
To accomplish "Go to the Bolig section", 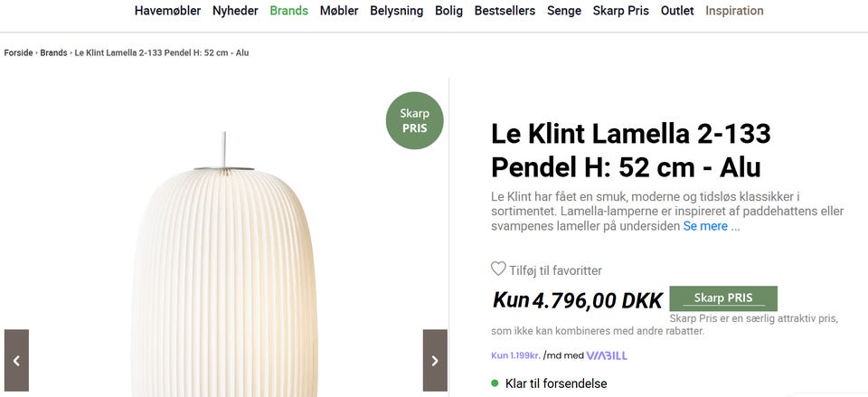I will 448,11.
